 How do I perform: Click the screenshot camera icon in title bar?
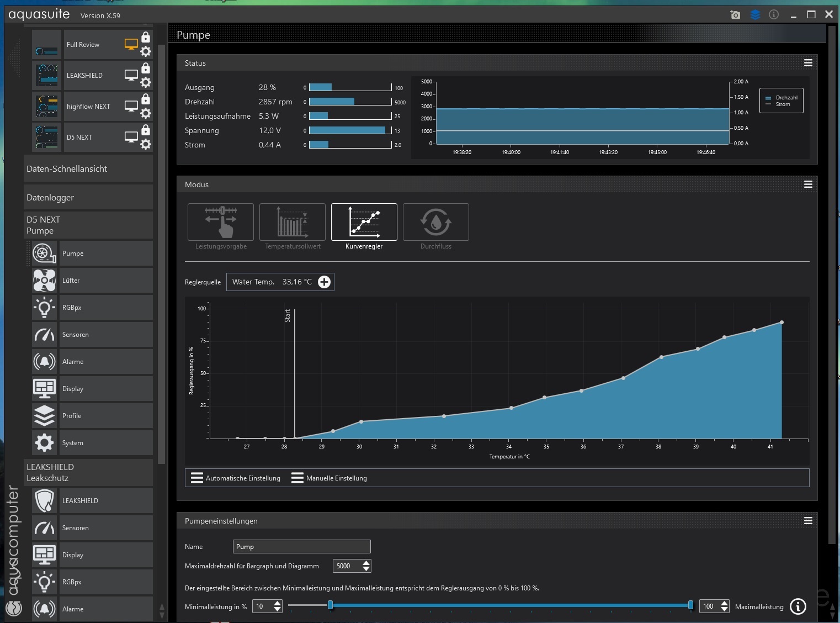(735, 15)
